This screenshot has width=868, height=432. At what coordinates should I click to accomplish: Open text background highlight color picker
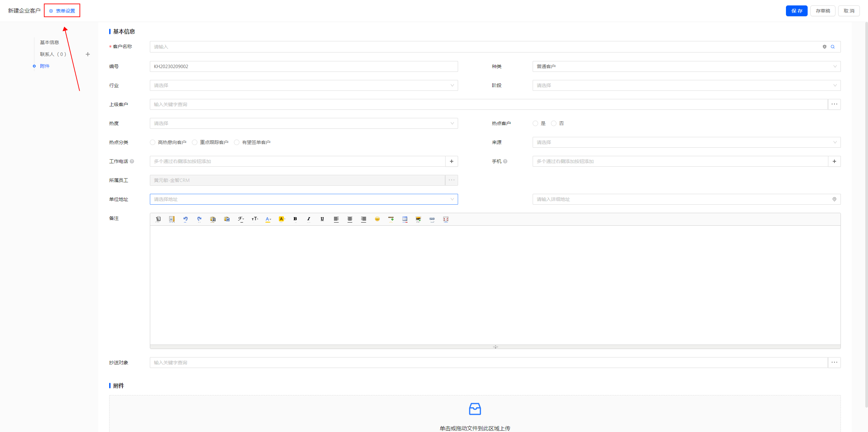[282, 219]
